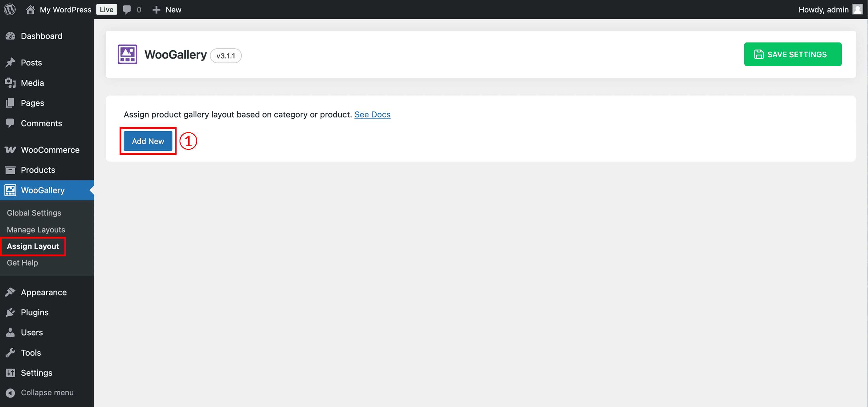Click the comments bubble icon in admin bar
This screenshot has height=407, width=868.
click(127, 9)
